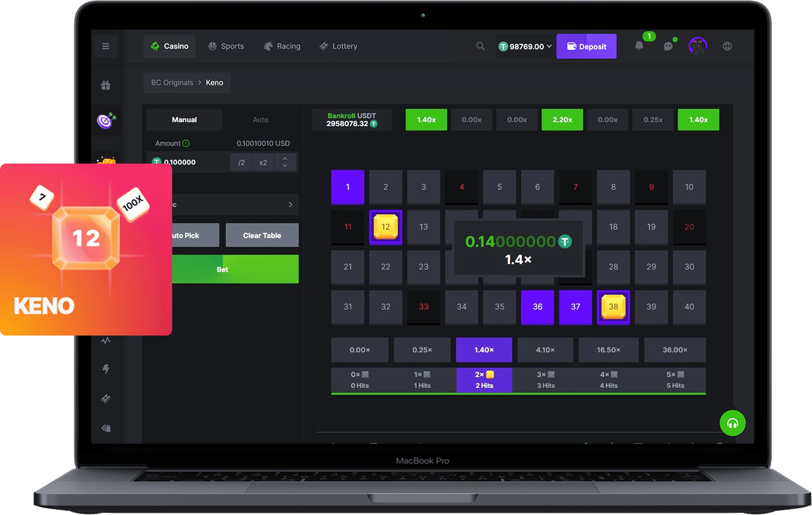
Task: Open the globe language icon
Action: (727, 46)
